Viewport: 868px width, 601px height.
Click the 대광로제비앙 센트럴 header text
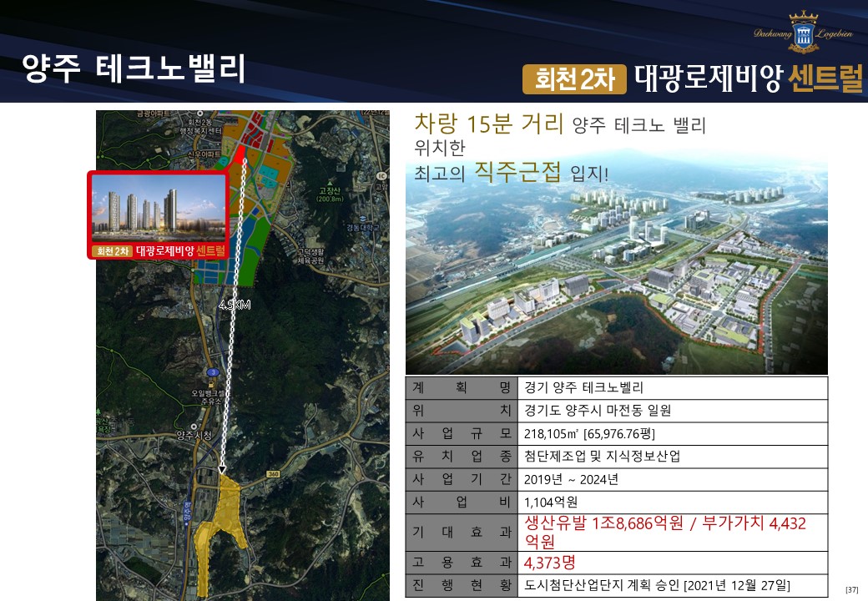[749, 78]
